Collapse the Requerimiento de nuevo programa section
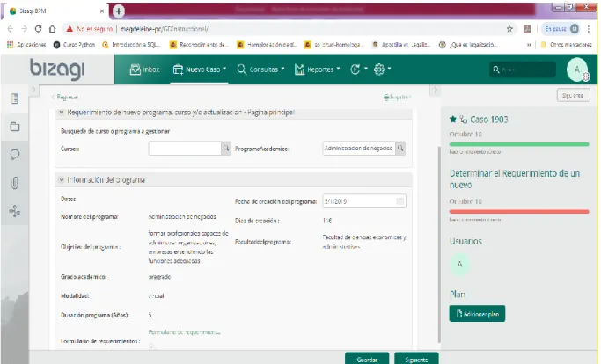Screen dimensions: 601x364 click(x=61, y=113)
